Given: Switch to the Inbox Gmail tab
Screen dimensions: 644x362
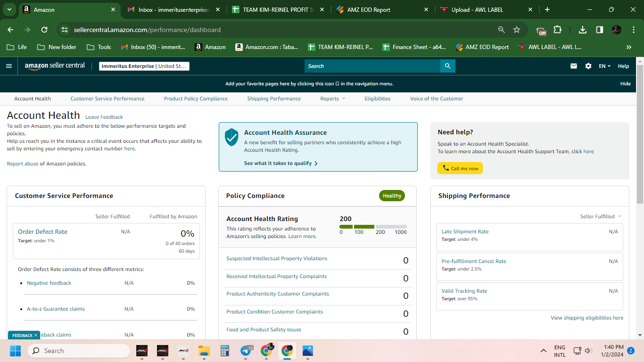Looking at the screenshot, I should 168,9.
